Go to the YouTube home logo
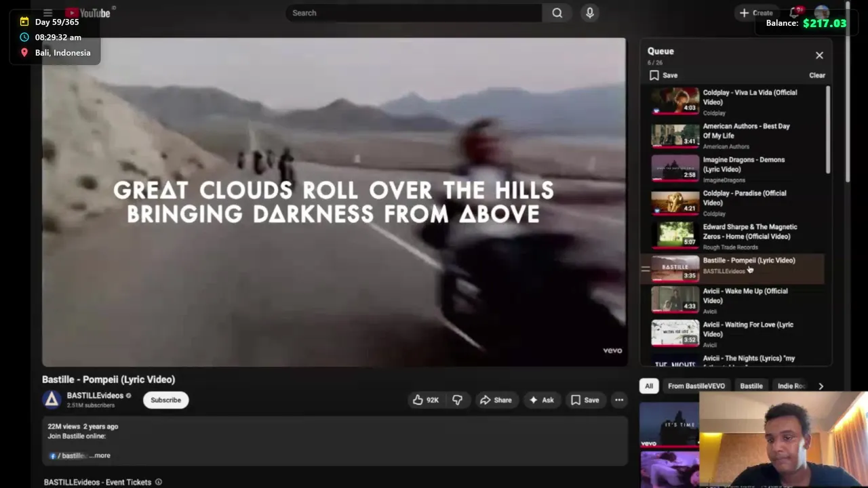This screenshot has height=488, width=868. pyautogui.click(x=87, y=13)
